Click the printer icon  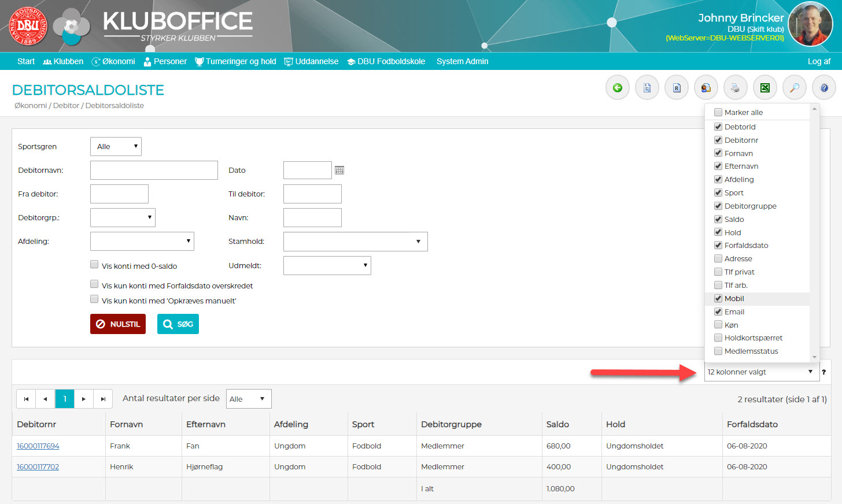tap(736, 88)
